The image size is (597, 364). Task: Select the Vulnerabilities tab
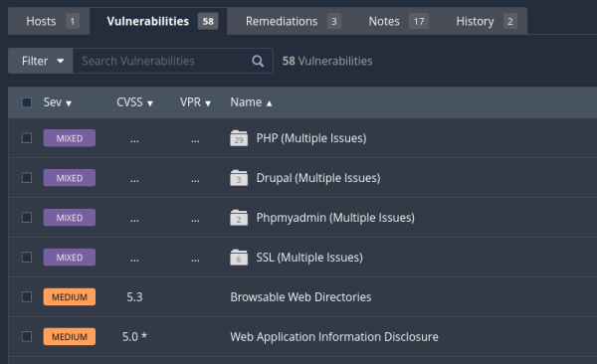pyautogui.click(x=158, y=21)
